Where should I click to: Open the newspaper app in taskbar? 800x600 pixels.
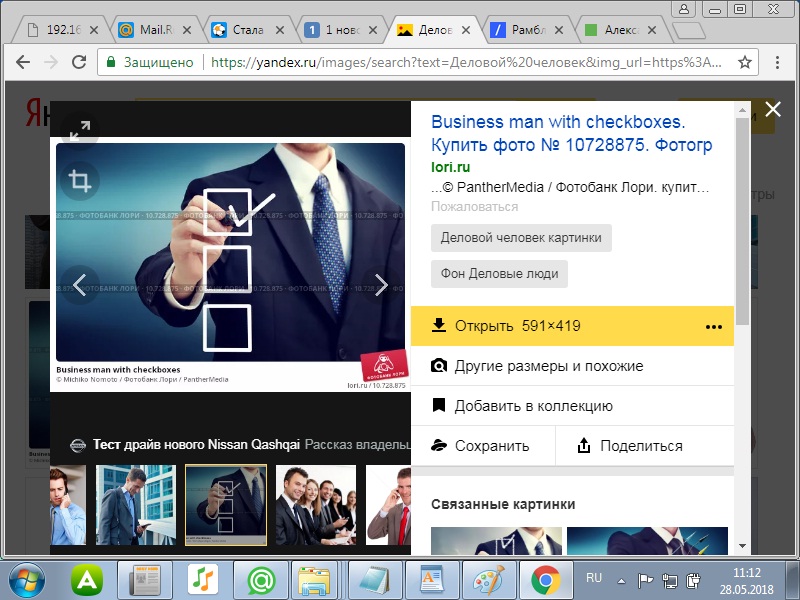[x=144, y=580]
